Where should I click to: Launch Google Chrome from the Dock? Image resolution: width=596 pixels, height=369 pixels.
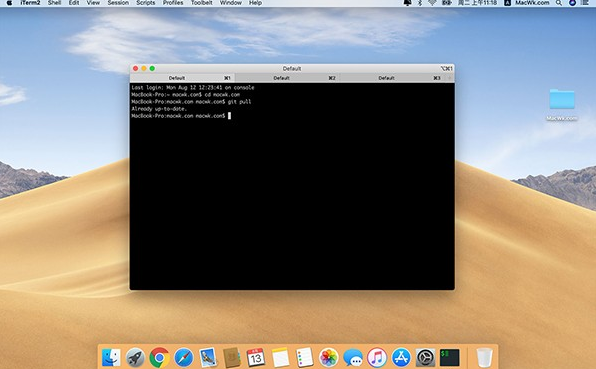159,358
